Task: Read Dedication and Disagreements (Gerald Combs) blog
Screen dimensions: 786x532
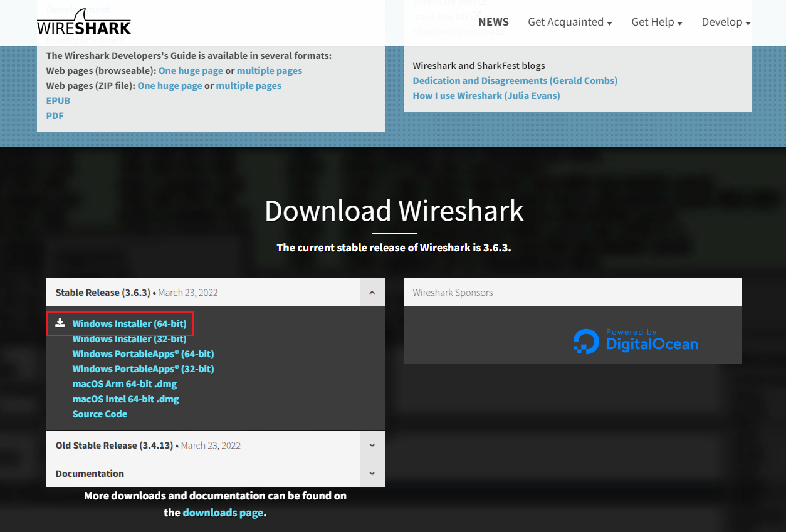Action: coord(515,81)
